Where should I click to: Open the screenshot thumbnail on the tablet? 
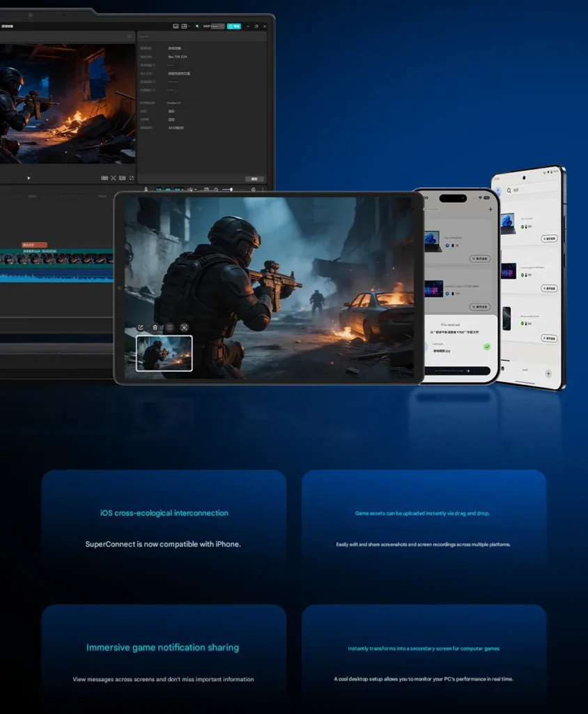164,353
